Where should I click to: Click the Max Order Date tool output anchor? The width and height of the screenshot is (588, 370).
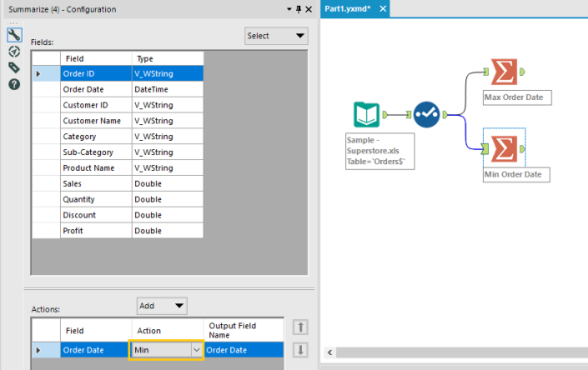pos(522,72)
